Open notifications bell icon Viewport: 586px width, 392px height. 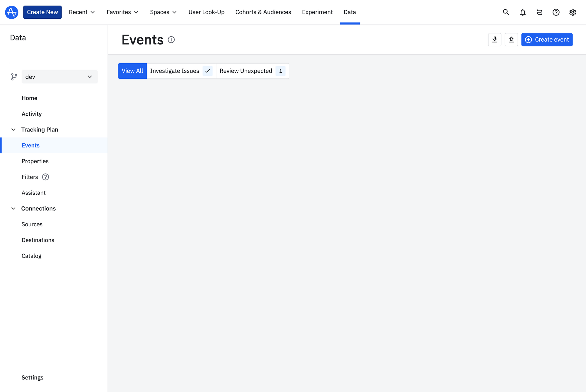(523, 12)
